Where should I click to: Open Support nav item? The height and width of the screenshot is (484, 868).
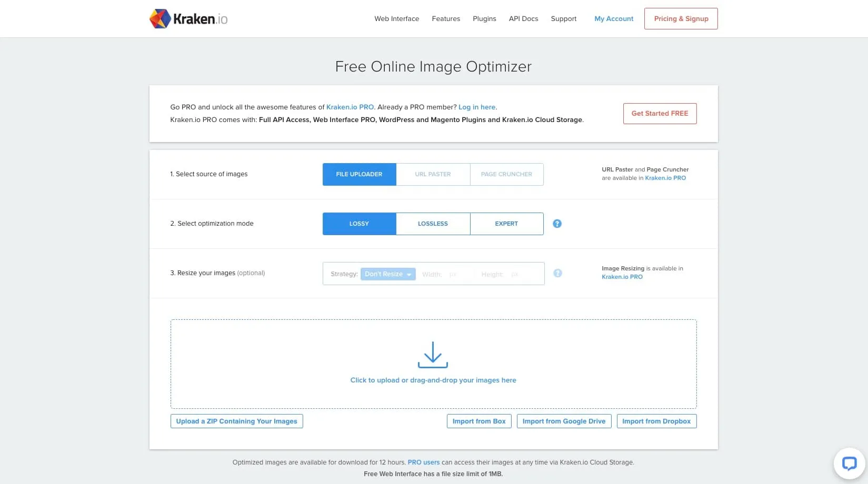coord(564,19)
